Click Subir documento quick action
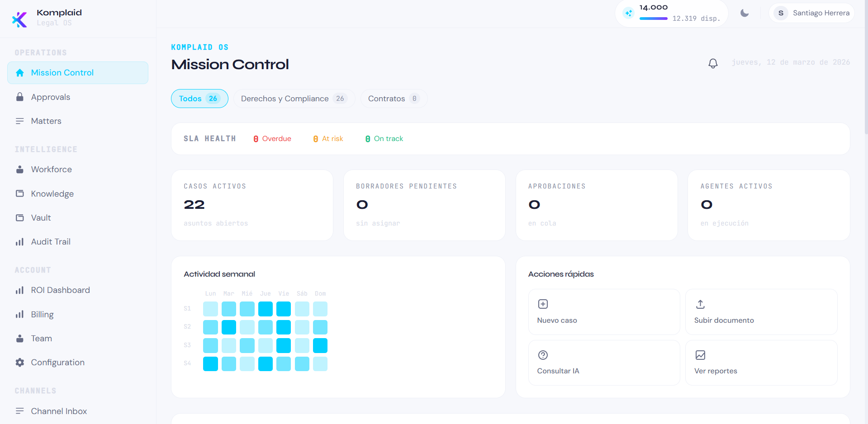The image size is (868, 424). point(761,312)
